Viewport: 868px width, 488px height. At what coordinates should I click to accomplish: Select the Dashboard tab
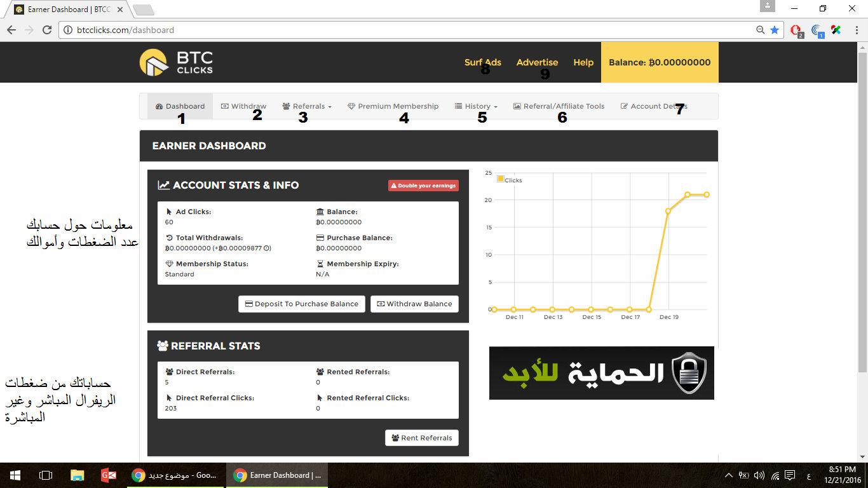[180, 106]
